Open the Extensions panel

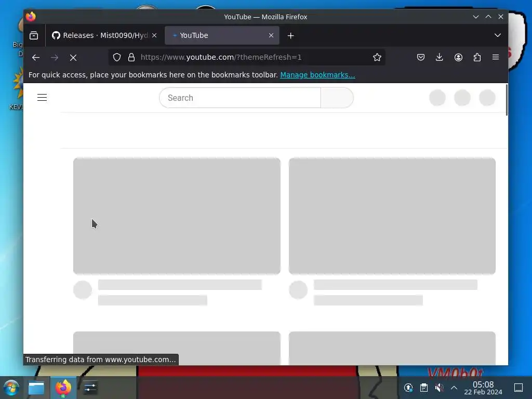(x=477, y=57)
